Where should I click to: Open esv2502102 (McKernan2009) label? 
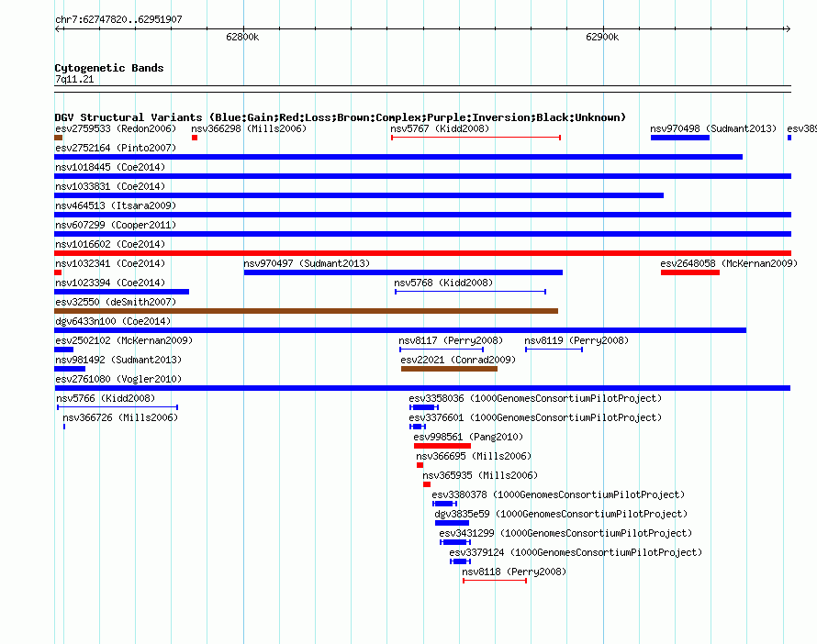point(124,340)
